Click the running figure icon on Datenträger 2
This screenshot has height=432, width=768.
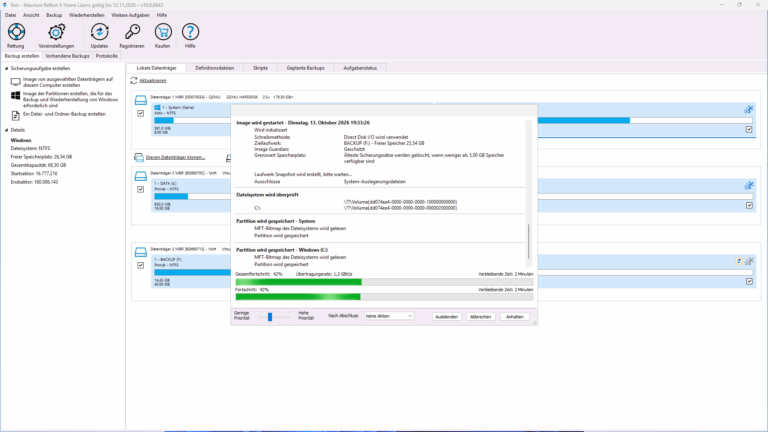click(x=748, y=186)
